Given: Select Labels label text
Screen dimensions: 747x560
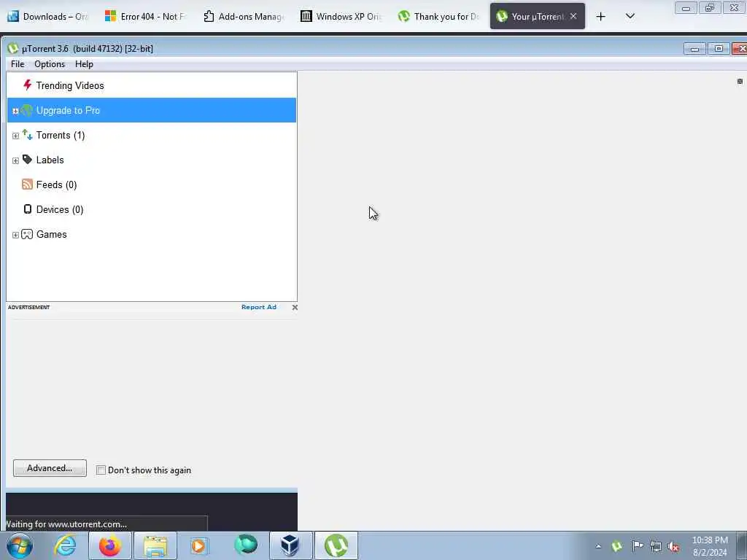Looking at the screenshot, I should point(50,160).
